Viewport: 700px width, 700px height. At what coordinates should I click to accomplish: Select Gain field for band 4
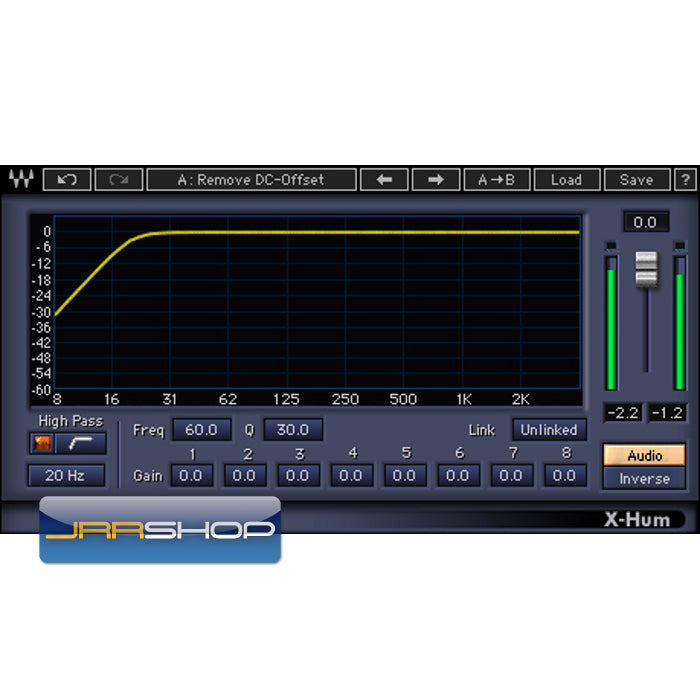click(352, 475)
